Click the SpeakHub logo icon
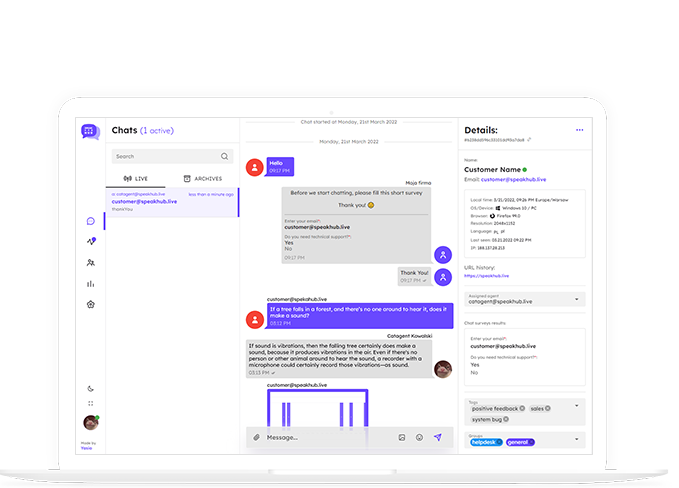679x488 pixels. pos(91,131)
